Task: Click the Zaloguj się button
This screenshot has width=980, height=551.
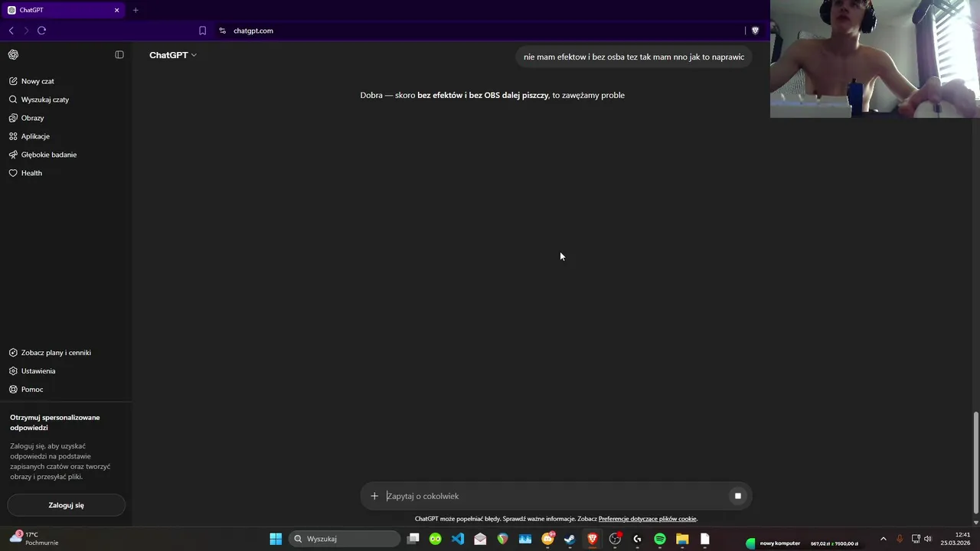Action: click(x=66, y=505)
